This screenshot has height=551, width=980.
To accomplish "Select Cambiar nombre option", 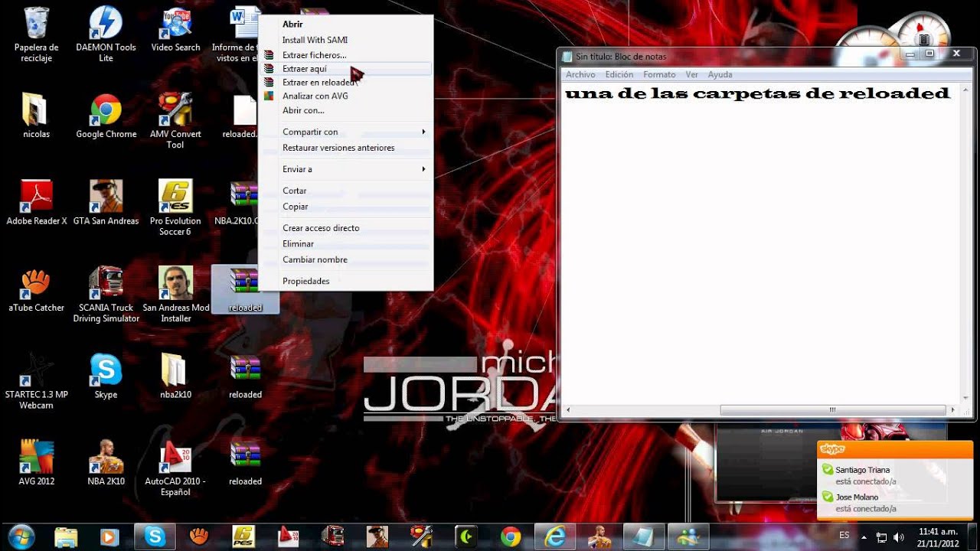I will tap(346, 259).
